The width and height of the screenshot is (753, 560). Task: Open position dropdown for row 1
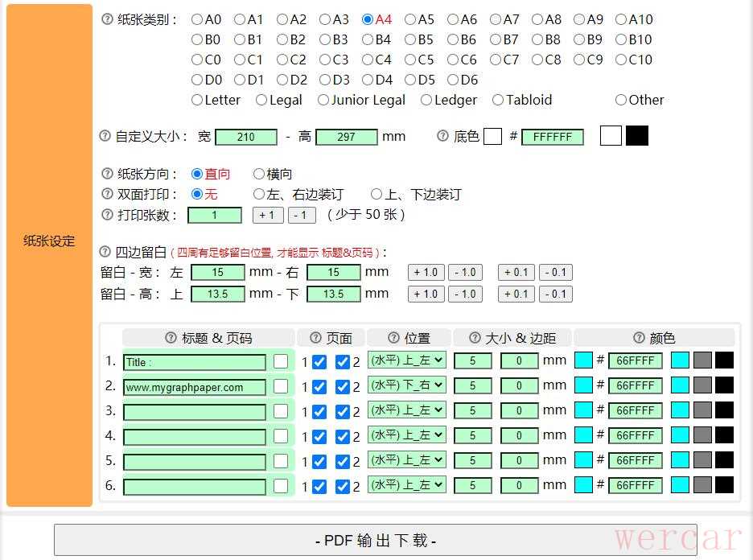coord(406,361)
